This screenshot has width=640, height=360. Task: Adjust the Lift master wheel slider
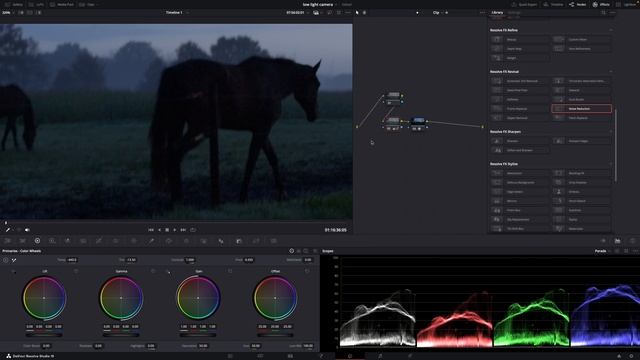click(x=44, y=335)
